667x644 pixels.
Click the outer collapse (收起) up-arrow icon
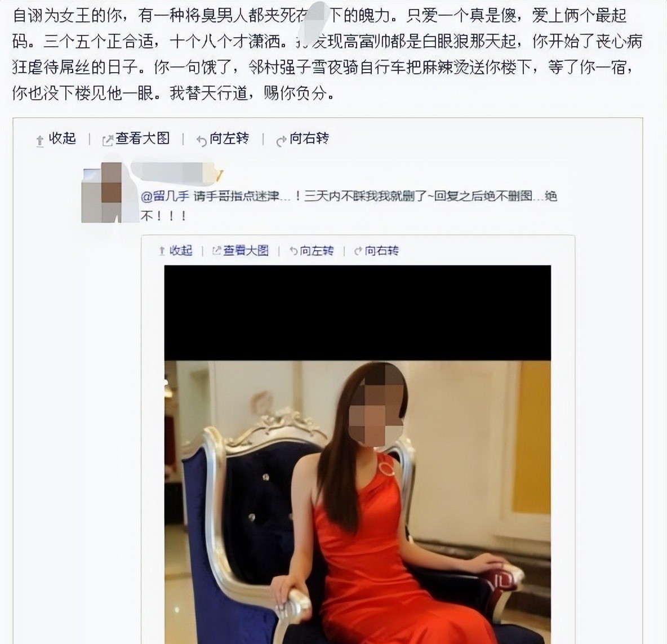40,140
